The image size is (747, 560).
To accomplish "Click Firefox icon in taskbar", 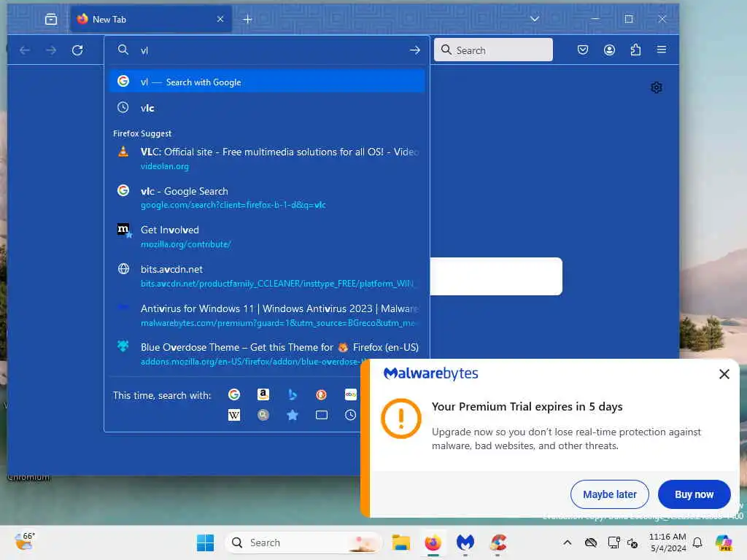I will click(x=433, y=542).
